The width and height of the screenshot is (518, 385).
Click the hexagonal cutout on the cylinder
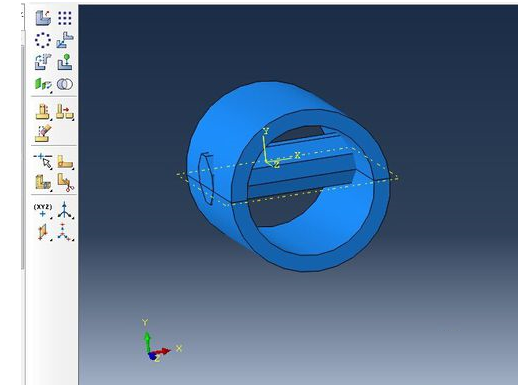pyautogui.click(x=206, y=179)
